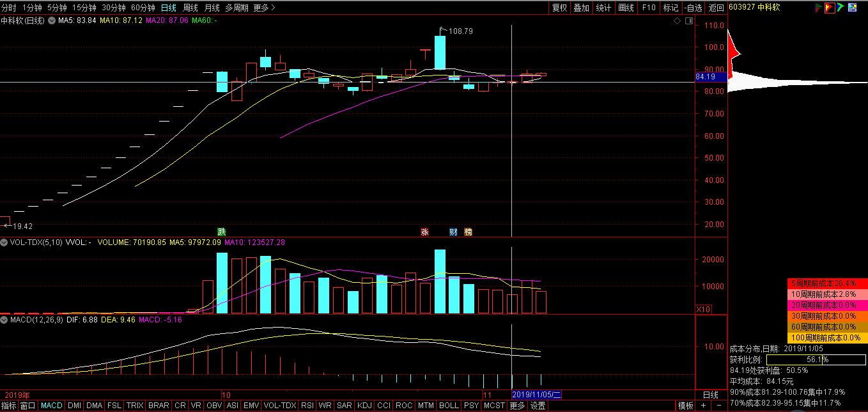868x412 pixels.
Task: Click the blue 财 event marker
Action: (453, 232)
